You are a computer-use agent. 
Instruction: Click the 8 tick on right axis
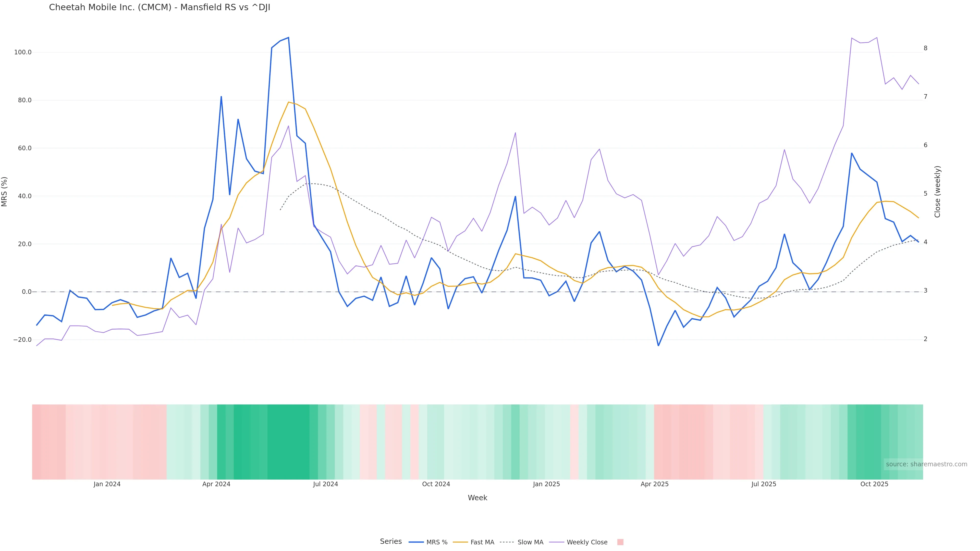pyautogui.click(x=926, y=48)
